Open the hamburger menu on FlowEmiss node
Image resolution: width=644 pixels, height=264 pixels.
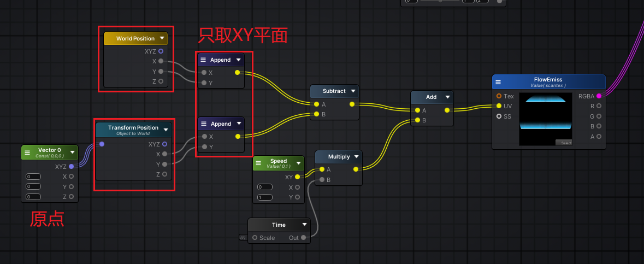click(498, 83)
